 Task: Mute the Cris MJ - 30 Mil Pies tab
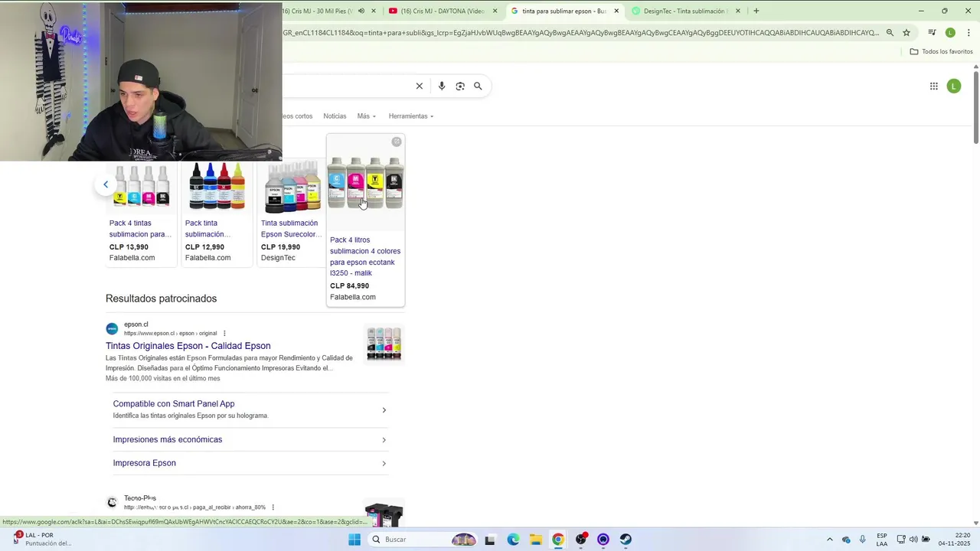point(361,11)
